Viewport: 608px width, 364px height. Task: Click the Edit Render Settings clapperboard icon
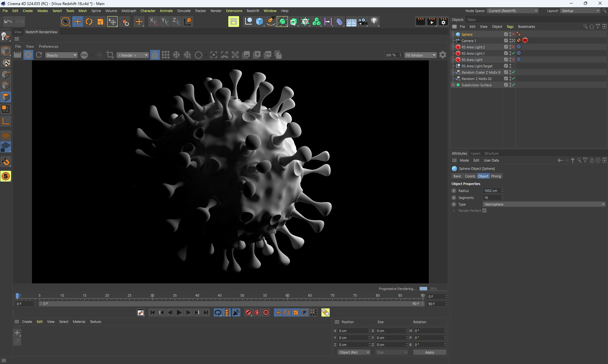(x=443, y=22)
